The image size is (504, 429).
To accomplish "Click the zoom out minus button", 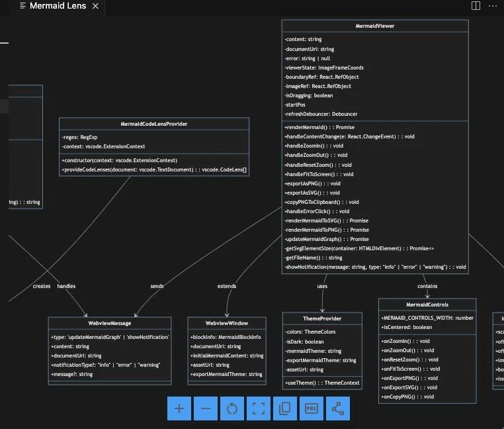I will (206, 408).
